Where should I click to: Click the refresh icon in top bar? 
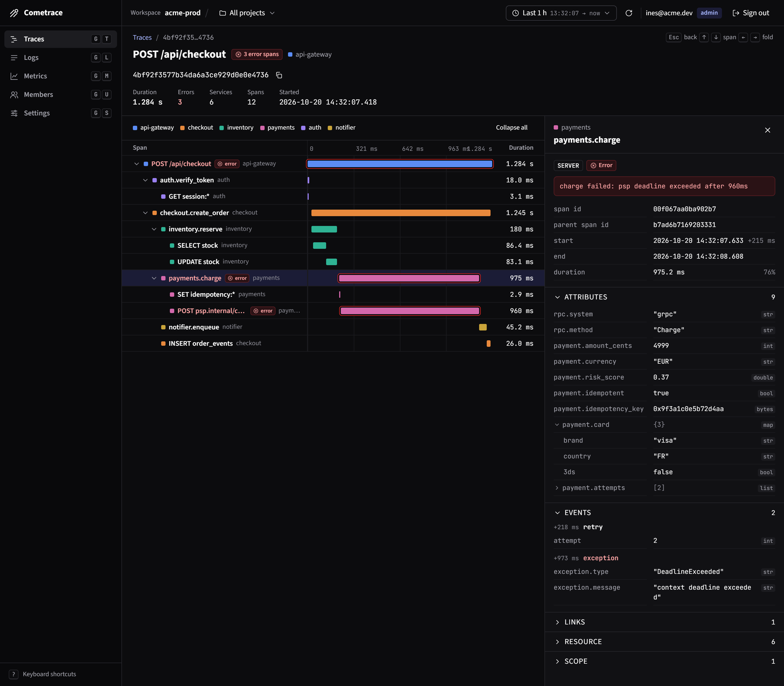tap(629, 13)
